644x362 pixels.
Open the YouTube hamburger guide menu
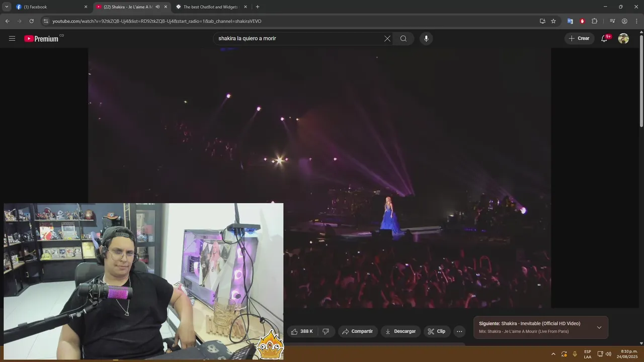point(12,38)
